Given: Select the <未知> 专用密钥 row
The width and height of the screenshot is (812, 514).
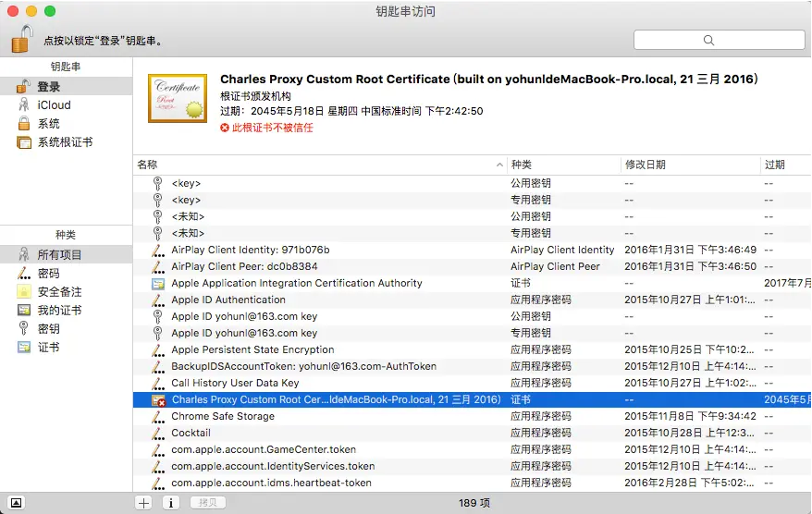Looking at the screenshot, I should [472, 233].
